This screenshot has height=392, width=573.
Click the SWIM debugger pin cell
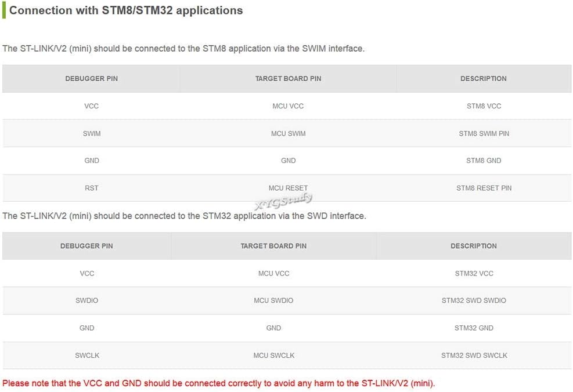(92, 133)
